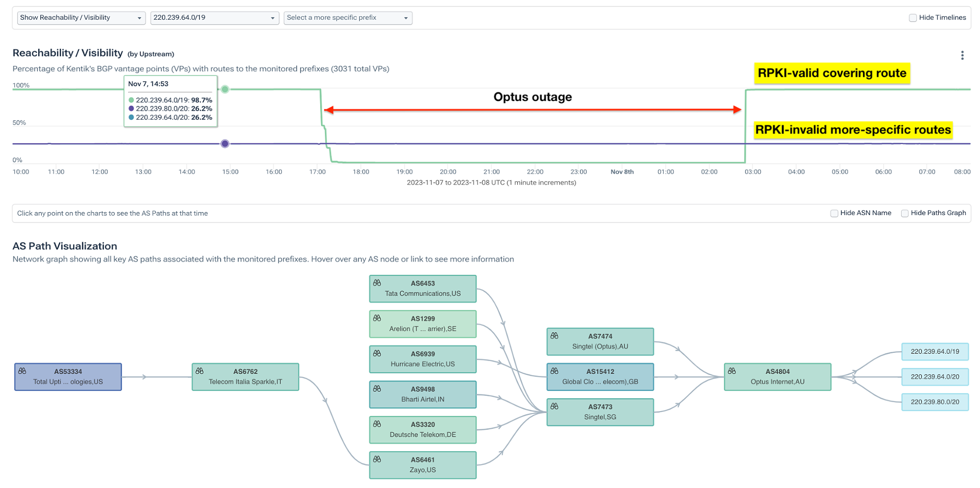The width and height of the screenshot is (980, 488).
Task: Select the AS6461 Zayo node
Action: click(423, 465)
